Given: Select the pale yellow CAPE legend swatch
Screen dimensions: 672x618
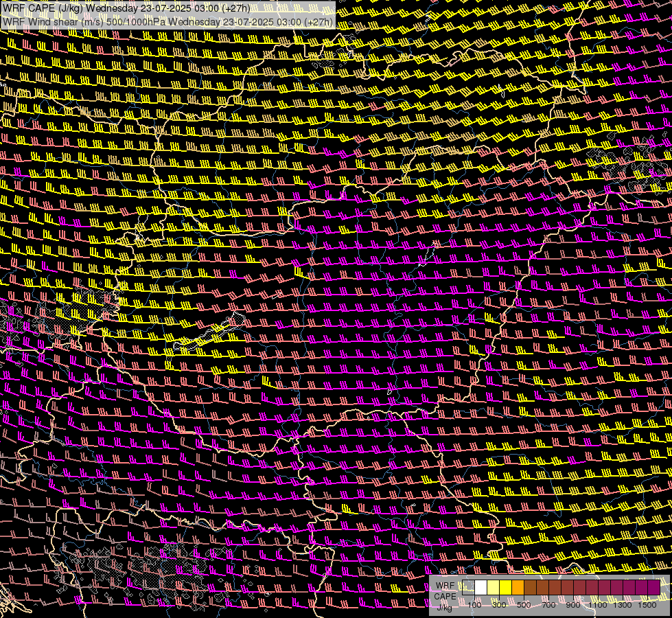Looking at the screenshot, I should tap(494, 587).
